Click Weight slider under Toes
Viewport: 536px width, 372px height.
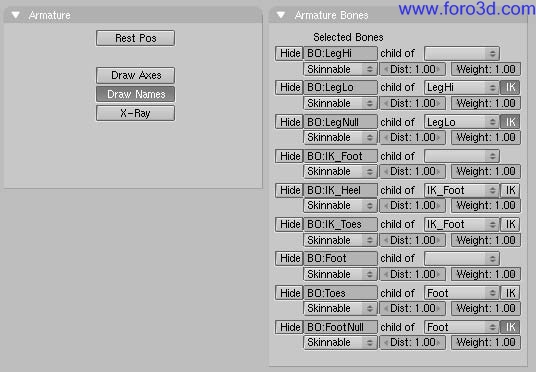486,308
